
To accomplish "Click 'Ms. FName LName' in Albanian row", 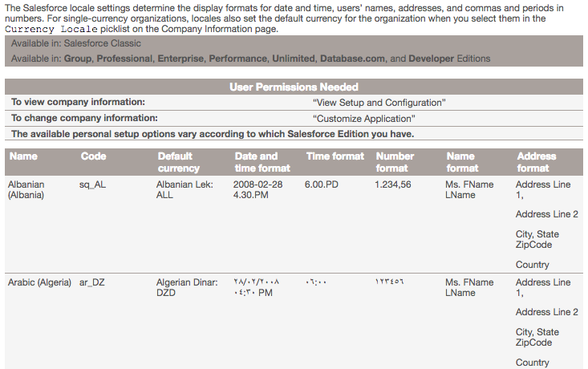I will (x=469, y=190).
